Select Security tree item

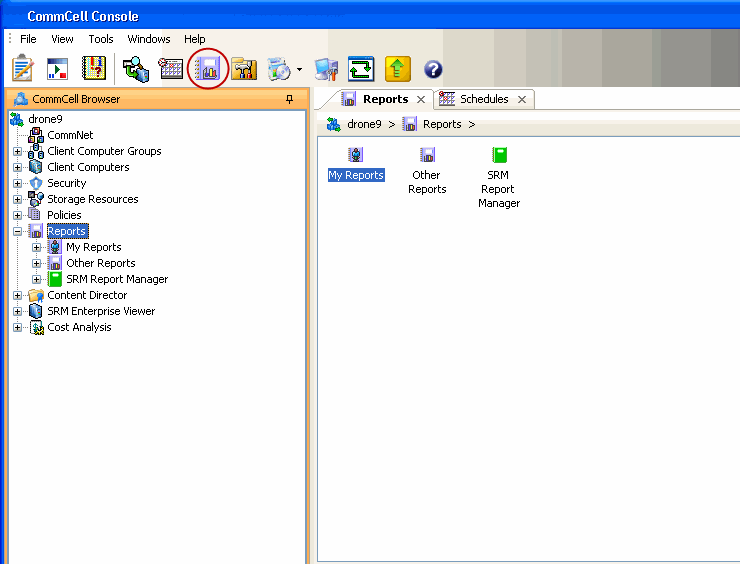67,183
